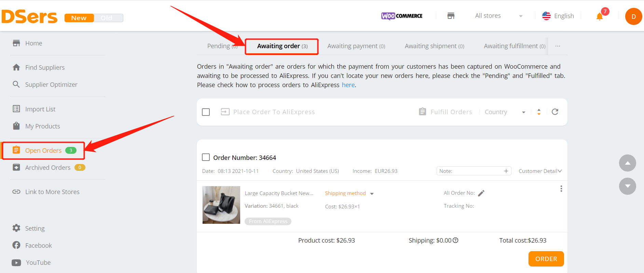Switch to Awaiting shipment tab
Viewport: 644px width, 273px height.
tap(434, 46)
